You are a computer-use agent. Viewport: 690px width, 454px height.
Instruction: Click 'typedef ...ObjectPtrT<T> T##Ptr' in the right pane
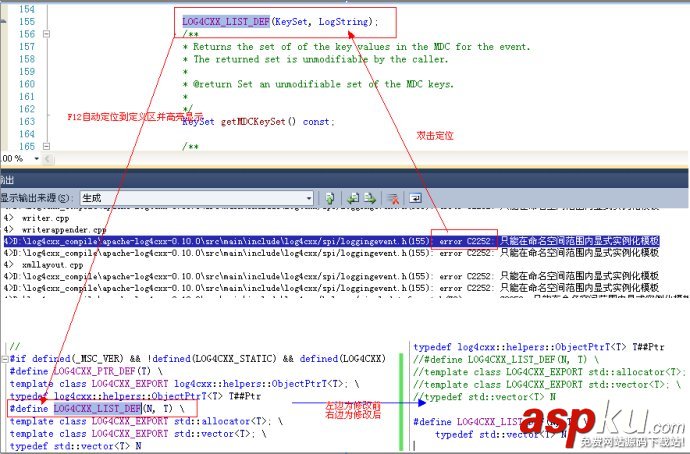pos(539,347)
